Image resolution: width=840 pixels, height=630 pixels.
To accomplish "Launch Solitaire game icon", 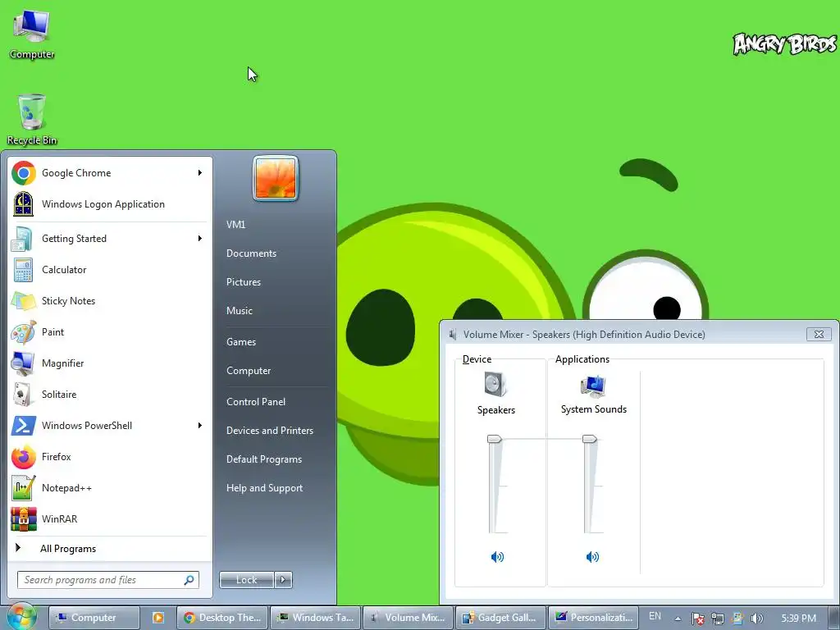I will click(x=24, y=395).
